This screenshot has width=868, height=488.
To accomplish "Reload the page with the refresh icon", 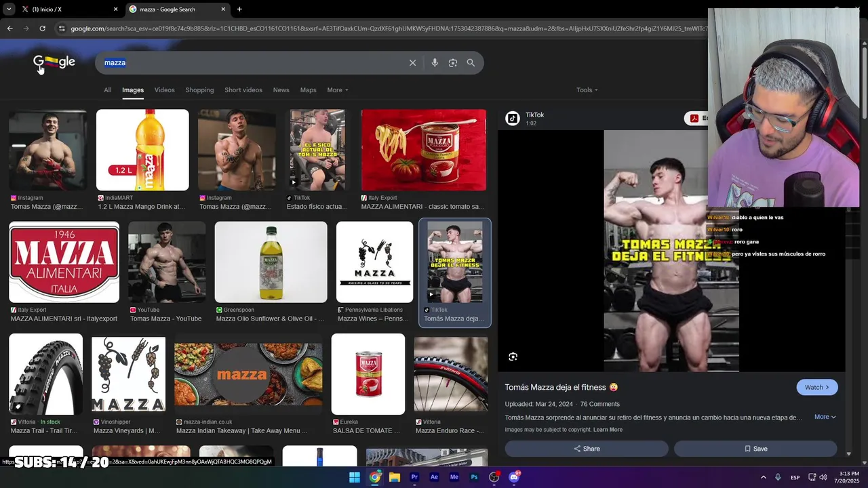I will pyautogui.click(x=42, y=28).
